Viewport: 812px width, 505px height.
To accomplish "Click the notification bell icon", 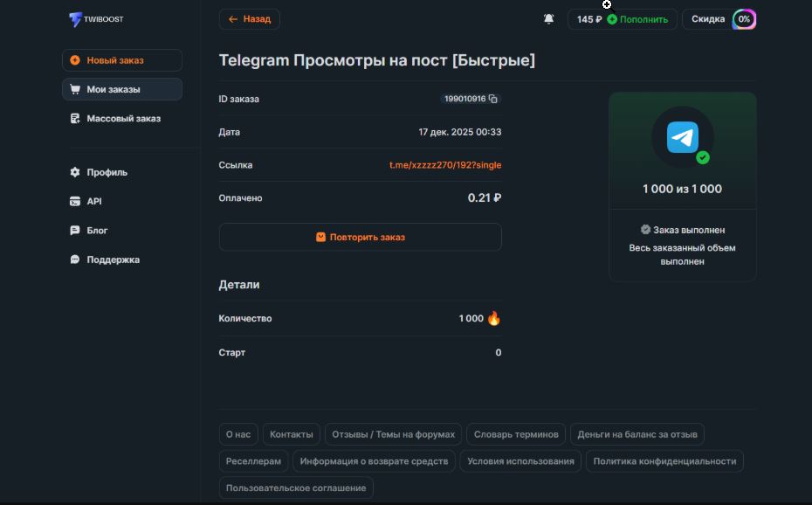I will pos(548,19).
